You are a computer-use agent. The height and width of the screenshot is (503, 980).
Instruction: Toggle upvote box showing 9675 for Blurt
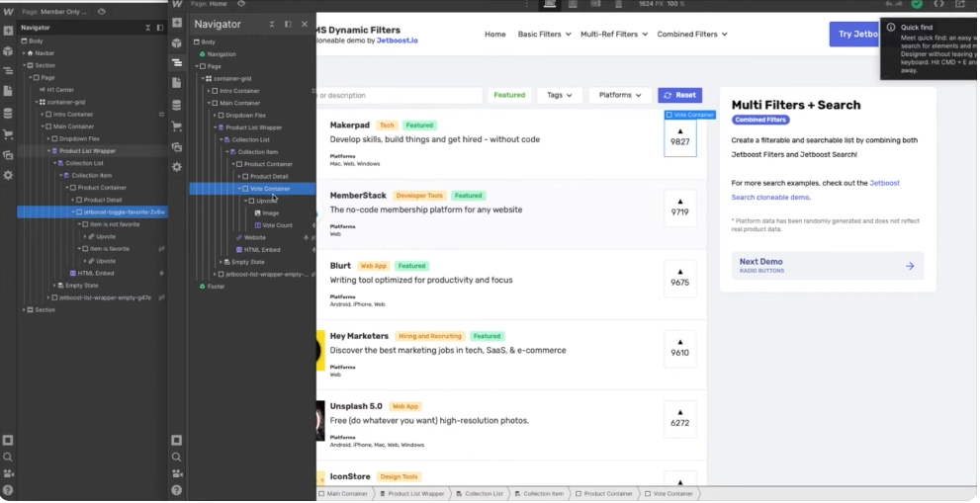pos(680,278)
